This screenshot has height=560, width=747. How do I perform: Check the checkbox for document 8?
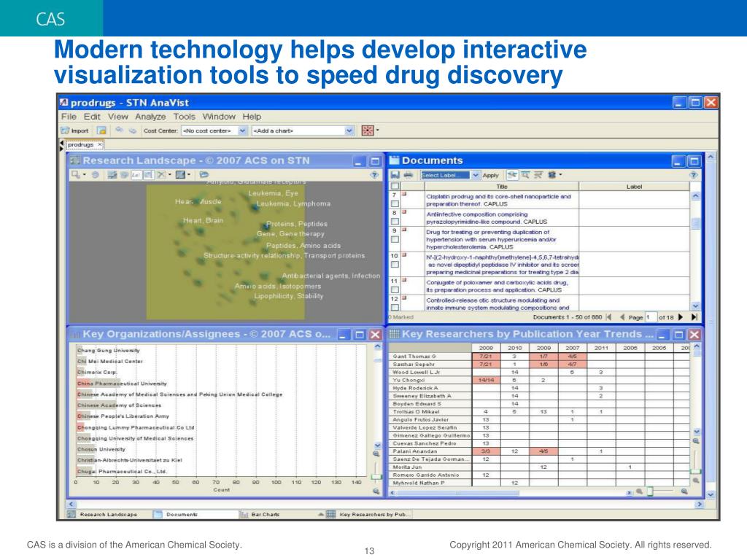(x=395, y=222)
